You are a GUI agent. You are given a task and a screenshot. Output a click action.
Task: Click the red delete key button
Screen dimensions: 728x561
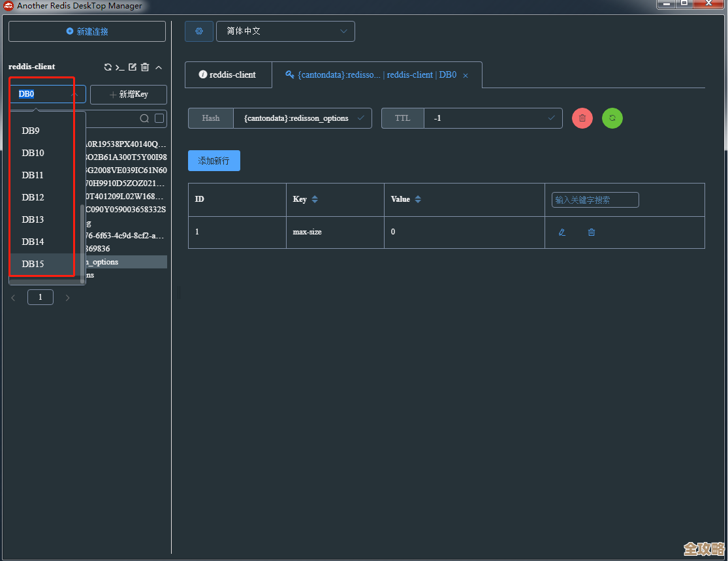click(x=582, y=118)
